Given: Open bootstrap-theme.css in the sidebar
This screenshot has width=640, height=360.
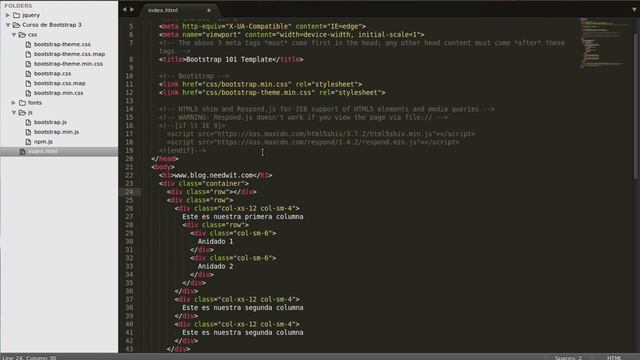Looking at the screenshot, I should pyautogui.click(x=62, y=44).
